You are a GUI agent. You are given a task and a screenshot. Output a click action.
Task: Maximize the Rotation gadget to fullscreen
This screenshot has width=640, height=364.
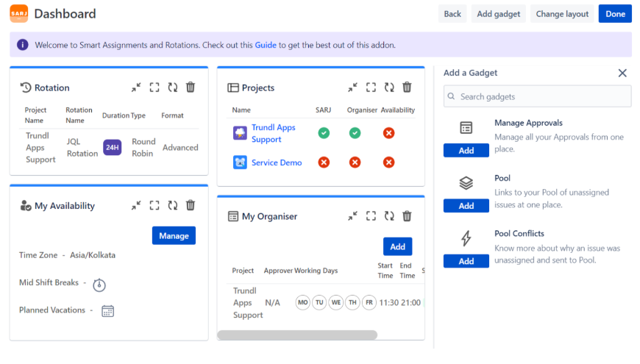point(154,88)
